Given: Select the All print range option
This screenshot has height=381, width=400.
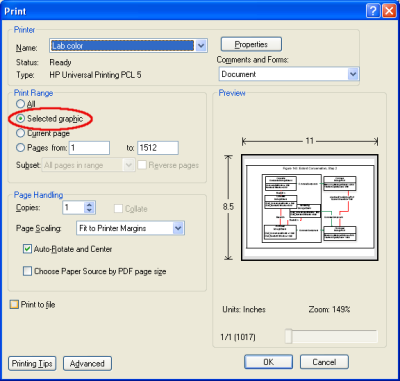Looking at the screenshot, I should 21,104.
